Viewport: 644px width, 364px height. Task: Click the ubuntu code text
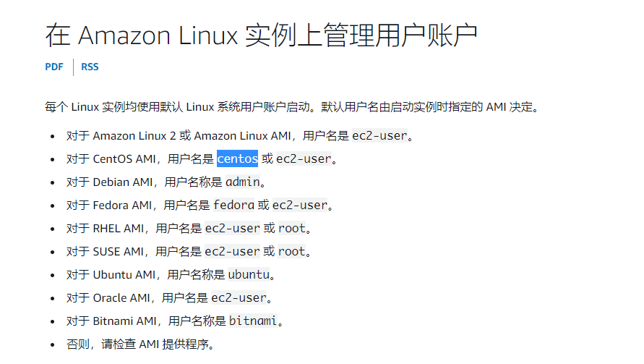249,274
